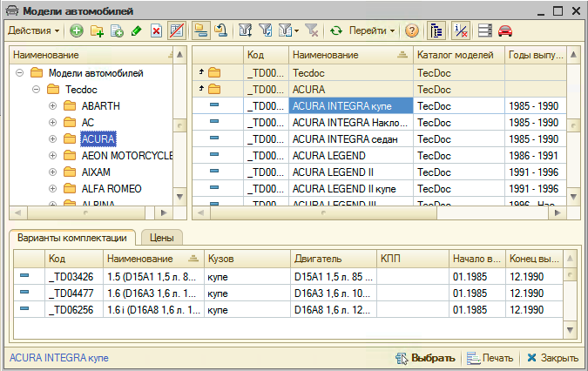Select the ALFA ROMEO folder in tree
The image size is (588, 371).
111,188
